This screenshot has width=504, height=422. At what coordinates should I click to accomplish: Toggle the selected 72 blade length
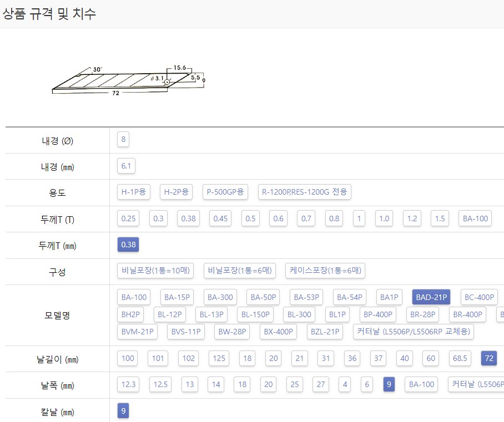488,358
